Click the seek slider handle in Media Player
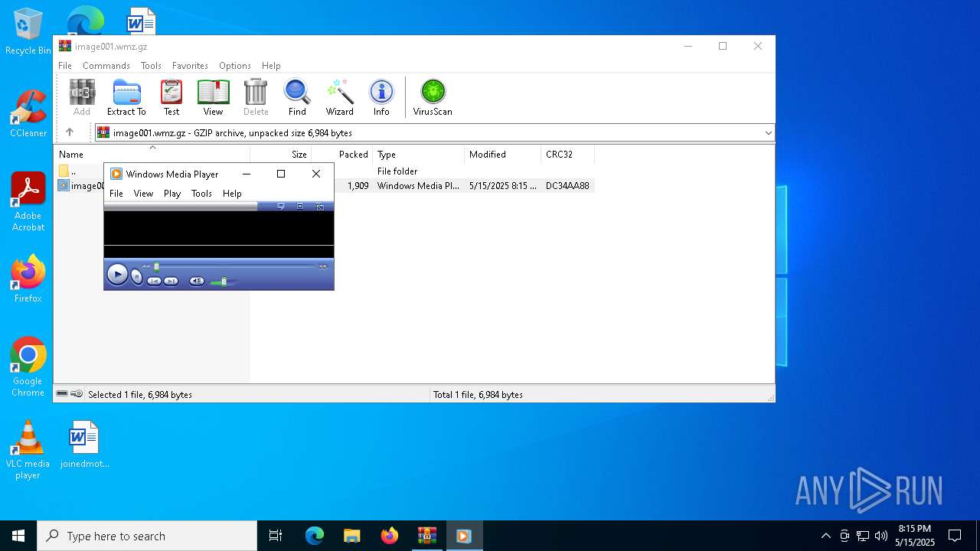The width and height of the screenshot is (980, 551). point(157,266)
